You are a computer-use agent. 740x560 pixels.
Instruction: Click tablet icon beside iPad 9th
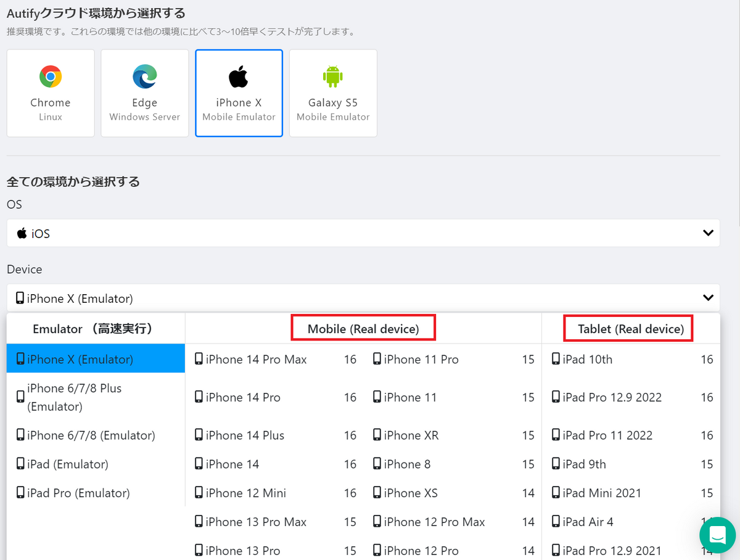[x=556, y=464]
